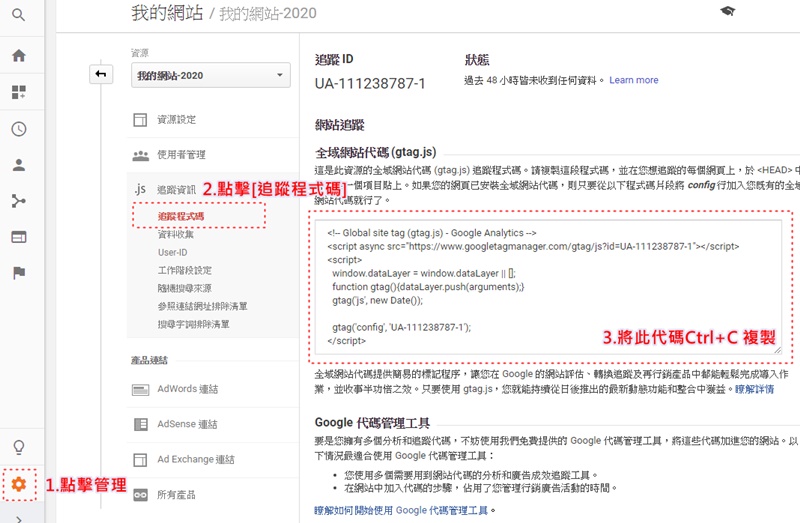Select 參照連結網址排除清單 item
The width and height of the screenshot is (800, 523).
tap(203, 306)
